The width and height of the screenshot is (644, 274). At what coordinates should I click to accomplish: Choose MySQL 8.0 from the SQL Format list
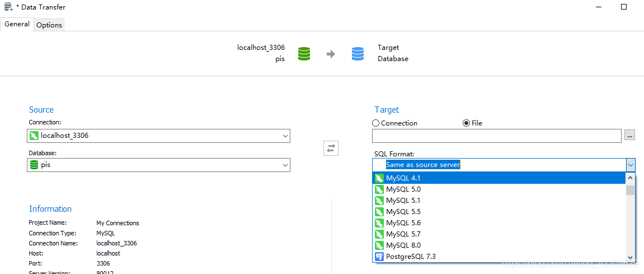click(x=499, y=245)
